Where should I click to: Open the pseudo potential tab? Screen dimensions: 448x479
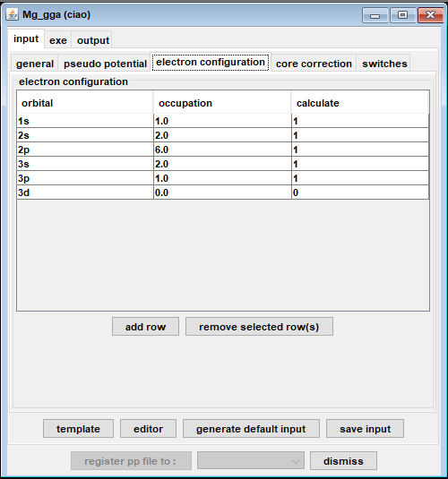[105, 64]
